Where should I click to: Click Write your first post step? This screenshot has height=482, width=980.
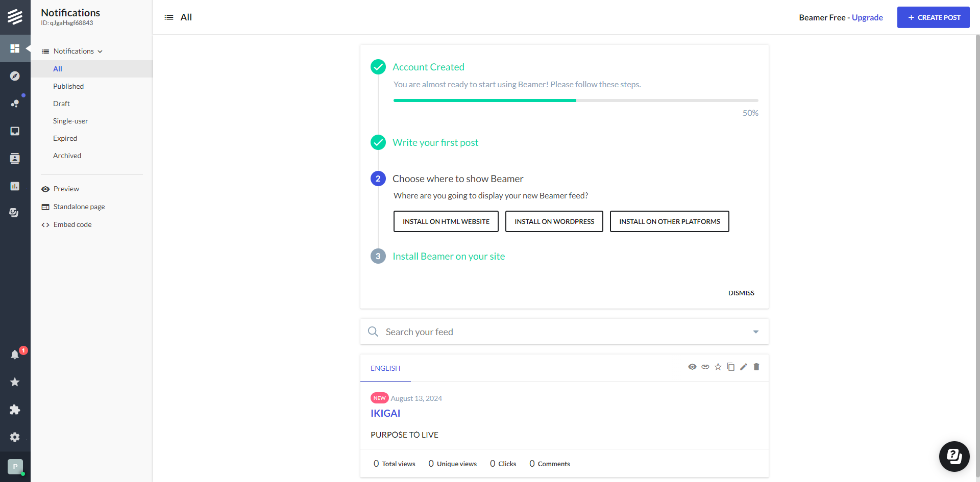[435, 142]
